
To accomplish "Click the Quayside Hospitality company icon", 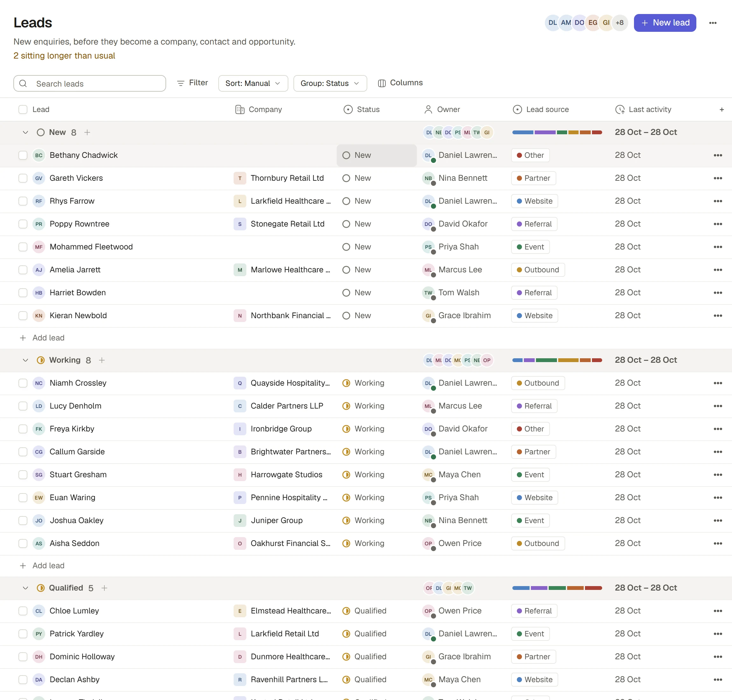I will 240,383.
